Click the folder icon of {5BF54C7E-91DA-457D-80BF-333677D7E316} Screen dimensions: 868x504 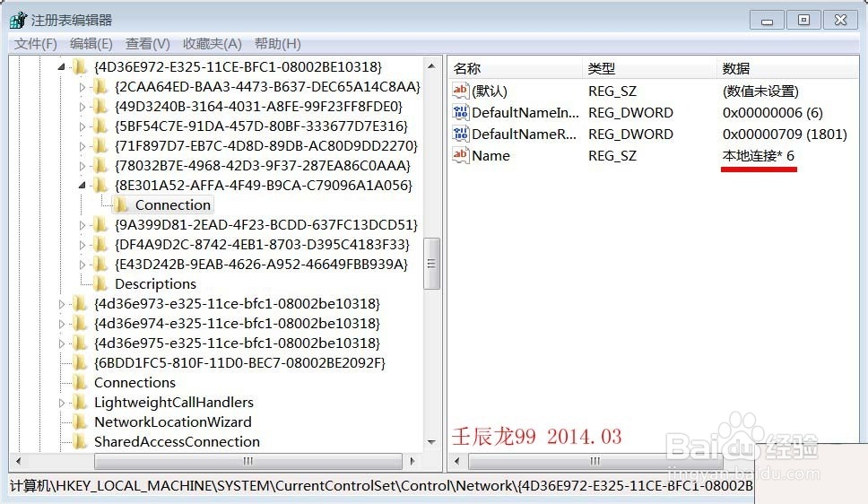100,126
